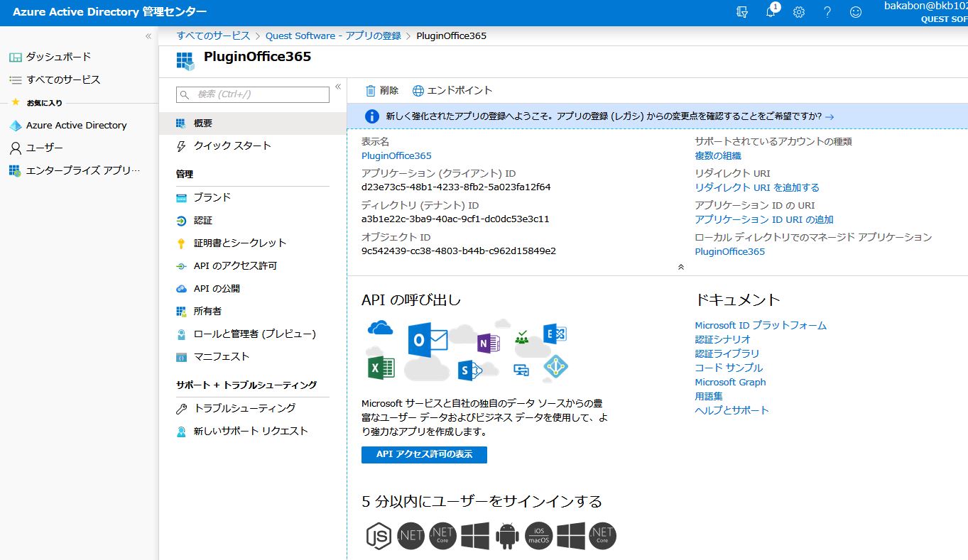This screenshot has width=968, height=560.
Task: Open managed application PluginOffice365 link
Action: (730, 251)
